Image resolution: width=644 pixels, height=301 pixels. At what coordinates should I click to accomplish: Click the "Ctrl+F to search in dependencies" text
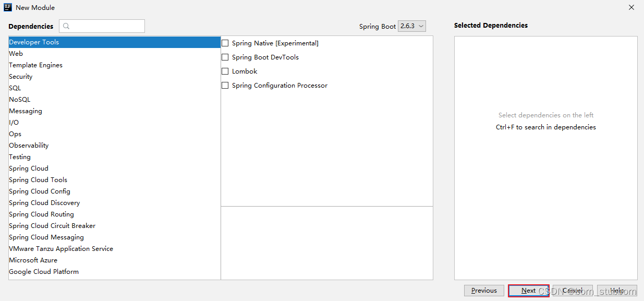coord(546,127)
